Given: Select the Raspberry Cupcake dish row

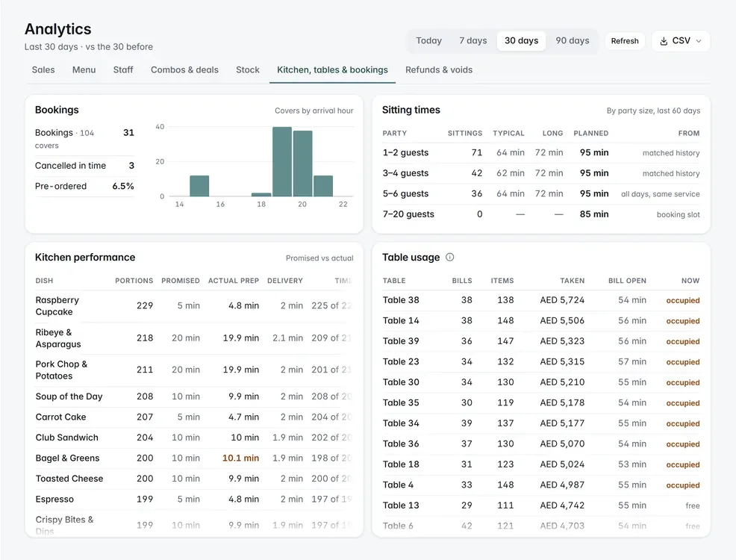Looking at the screenshot, I should click(194, 306).
